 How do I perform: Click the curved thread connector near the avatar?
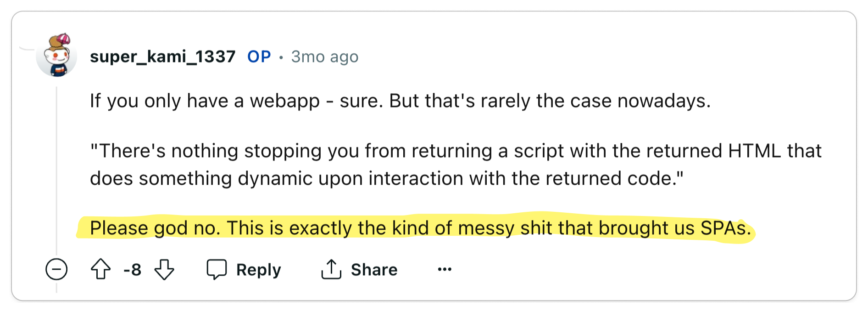[x=28, y=48]
